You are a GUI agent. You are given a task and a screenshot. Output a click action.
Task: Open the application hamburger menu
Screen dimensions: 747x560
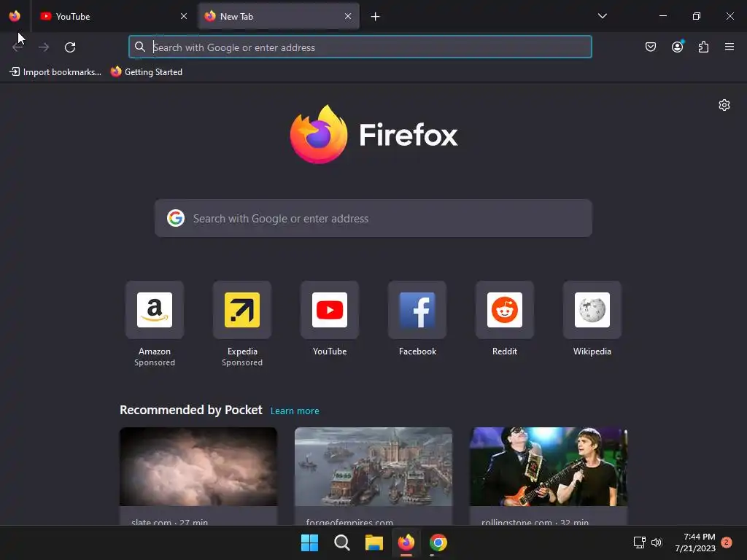pos(729,47)
